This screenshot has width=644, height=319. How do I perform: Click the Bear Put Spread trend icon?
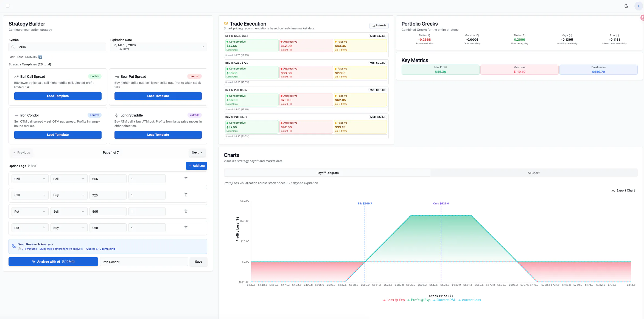pyautogui.click(x=117, y=77)
